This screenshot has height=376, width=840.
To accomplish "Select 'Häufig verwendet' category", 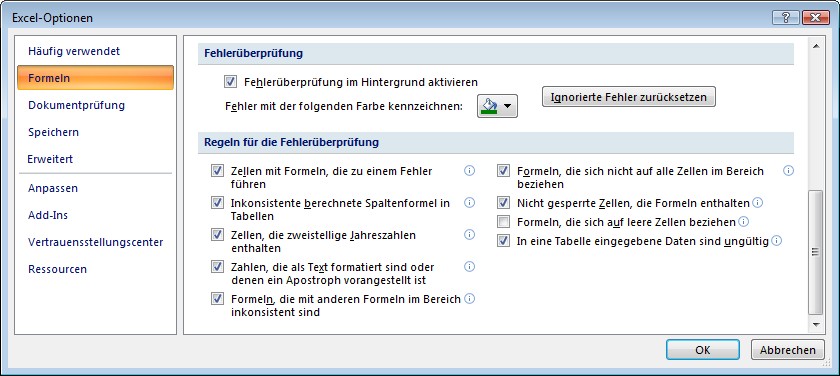I will (x=95, y=51).
